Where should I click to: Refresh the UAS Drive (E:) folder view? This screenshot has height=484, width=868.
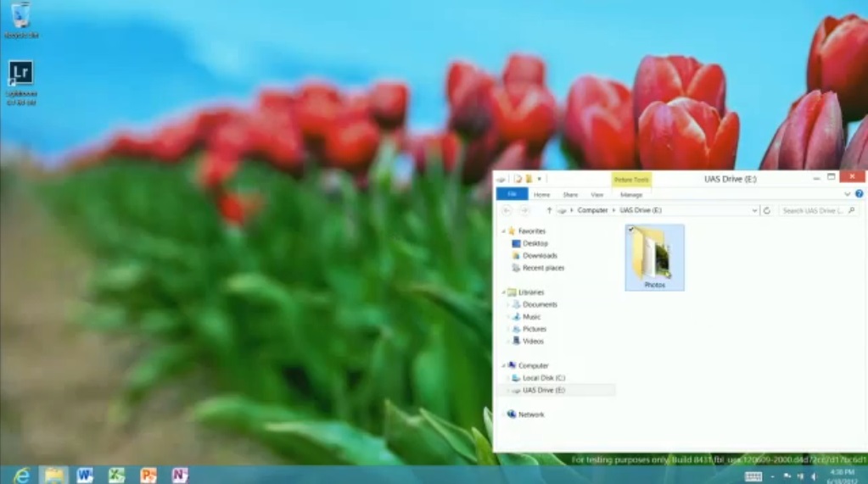point(767,210)
